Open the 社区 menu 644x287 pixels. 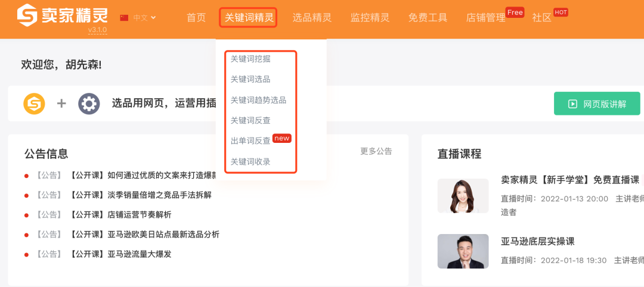tap(541, 18)
